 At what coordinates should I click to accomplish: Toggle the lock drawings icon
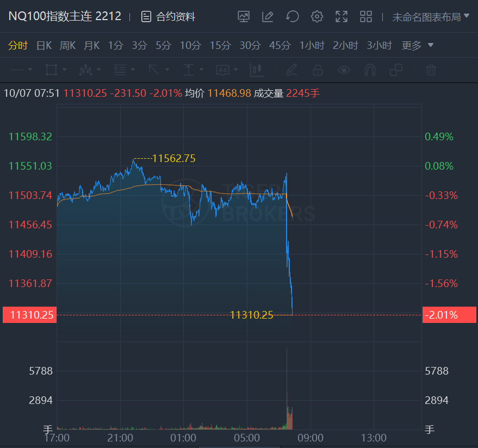pos(318,70)
